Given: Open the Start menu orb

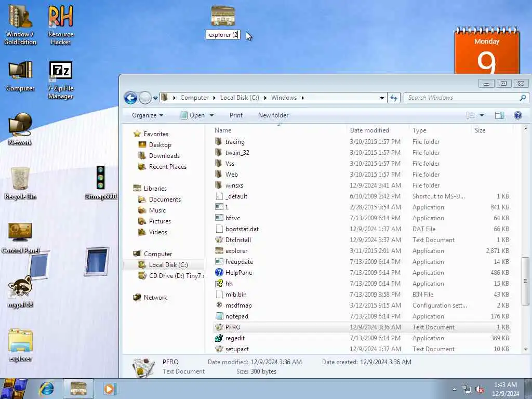Looking at the screenshot, I should click(14, 389).
